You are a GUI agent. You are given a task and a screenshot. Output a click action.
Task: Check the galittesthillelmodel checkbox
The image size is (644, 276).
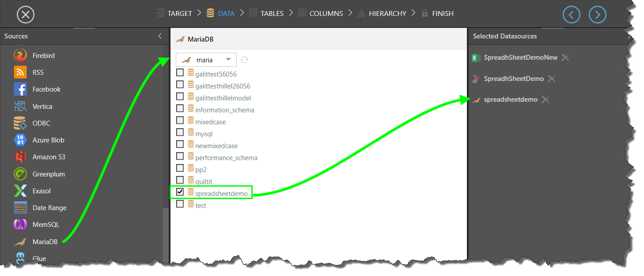[x=180, y=96]
